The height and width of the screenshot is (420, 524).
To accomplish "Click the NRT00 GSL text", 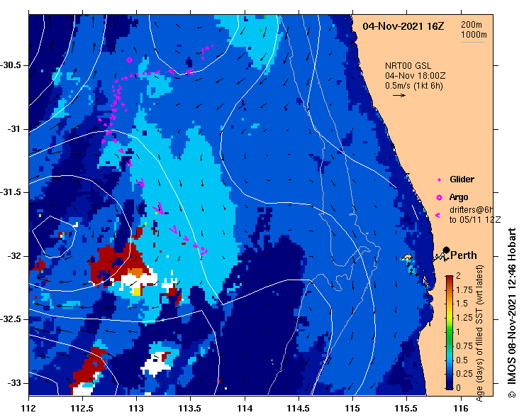I will click(x=408, y=66).
